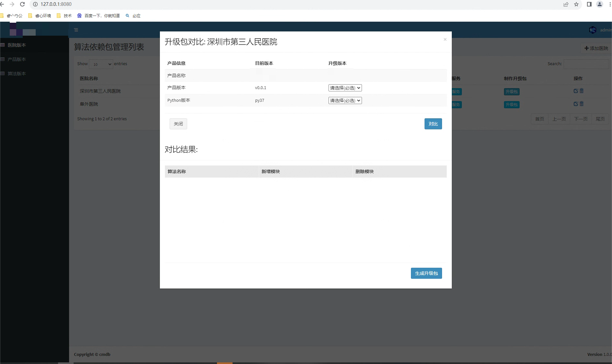Click trash icon in 阜外医院 row
This screenshot has height=364, width=612.
click(x=582, y=104)
